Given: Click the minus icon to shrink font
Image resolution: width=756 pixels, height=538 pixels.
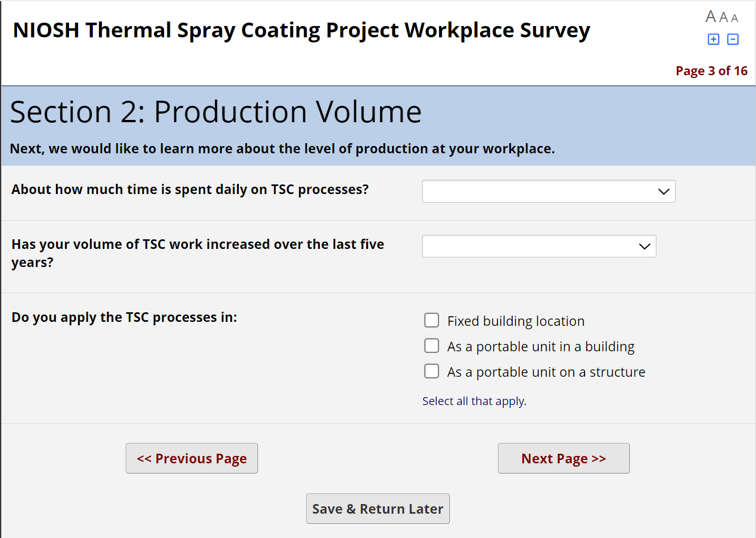Looking at the screenshot, I should click(x=733, y=39).
